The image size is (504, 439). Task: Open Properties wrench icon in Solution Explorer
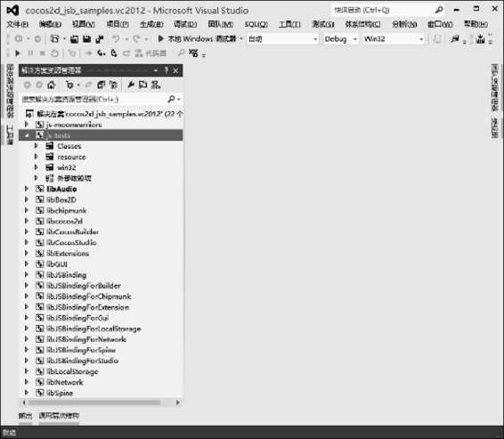131,85
